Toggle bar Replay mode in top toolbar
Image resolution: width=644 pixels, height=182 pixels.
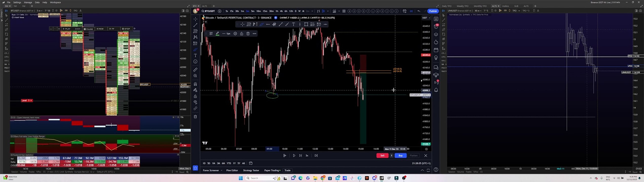411,11
